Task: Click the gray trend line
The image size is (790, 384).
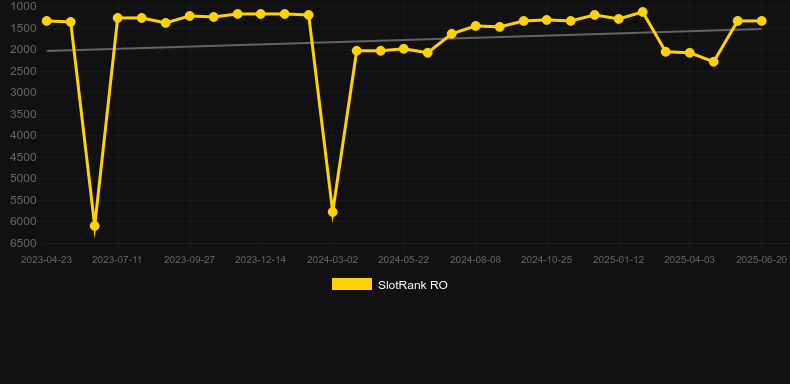Action: tap(404, 40)
